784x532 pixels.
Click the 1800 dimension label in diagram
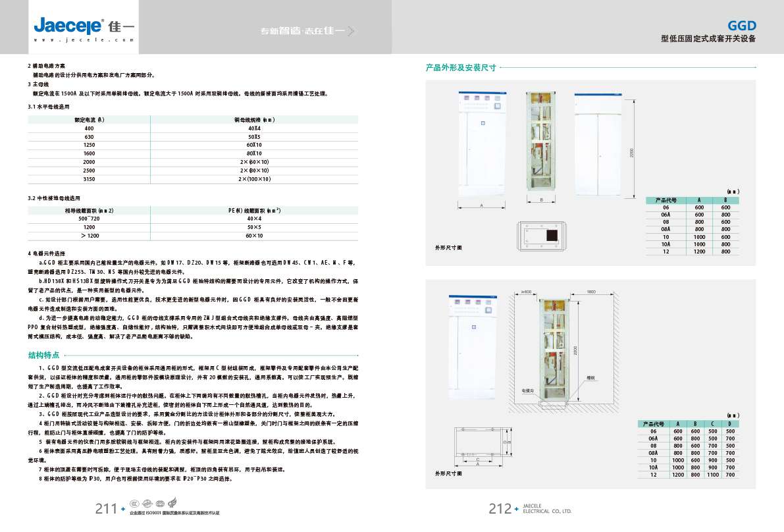(592, 292)
